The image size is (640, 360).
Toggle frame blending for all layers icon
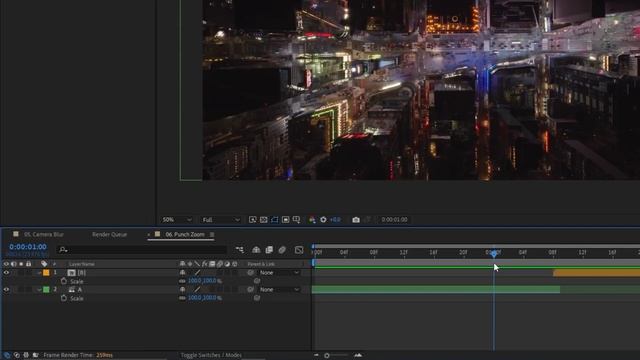point(269,250)
